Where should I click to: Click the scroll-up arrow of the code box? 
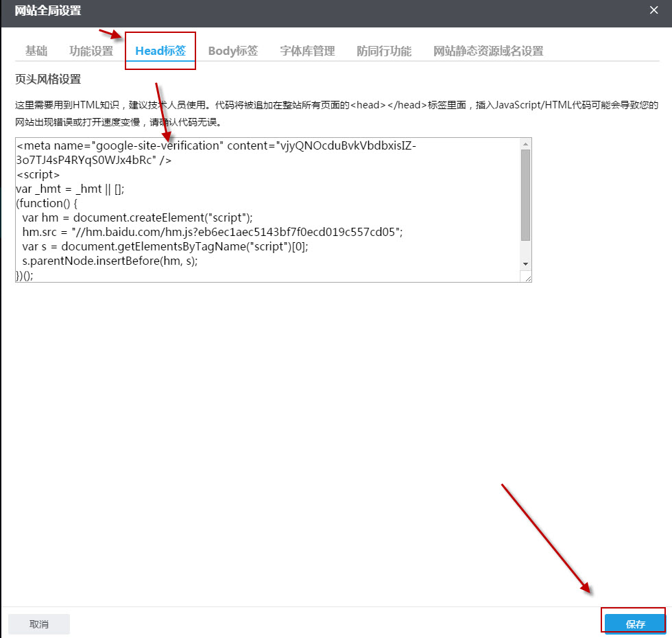click(x=525, y=143)
